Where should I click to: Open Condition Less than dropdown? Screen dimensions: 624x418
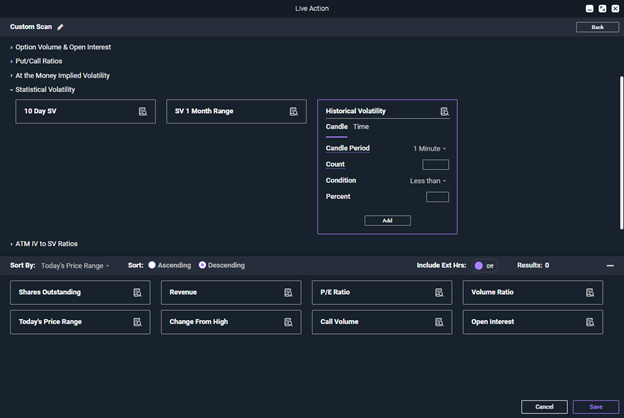[x=428, y=181]
